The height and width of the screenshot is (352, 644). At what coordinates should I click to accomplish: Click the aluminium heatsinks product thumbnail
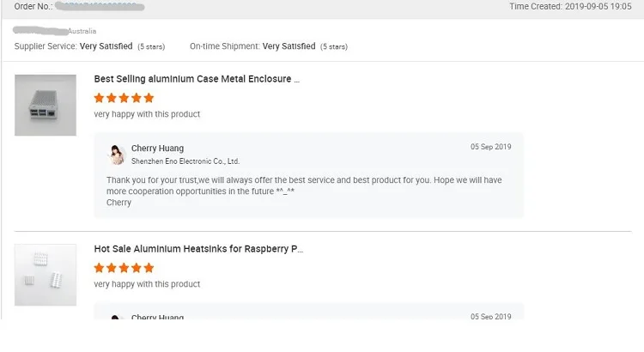pos(46,274)
